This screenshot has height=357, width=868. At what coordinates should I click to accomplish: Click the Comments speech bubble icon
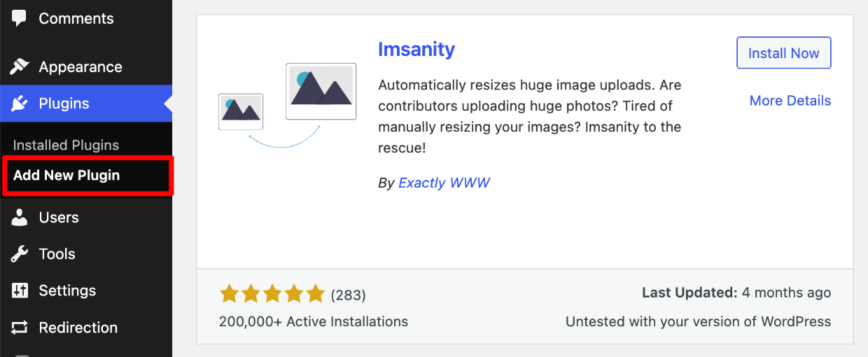click(20, 18)
